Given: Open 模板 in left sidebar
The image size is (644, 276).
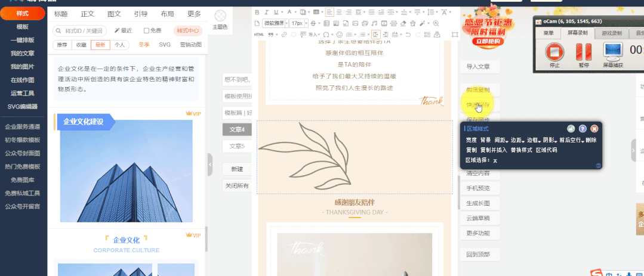Looking at the screenshot, I should pos(23,27).
